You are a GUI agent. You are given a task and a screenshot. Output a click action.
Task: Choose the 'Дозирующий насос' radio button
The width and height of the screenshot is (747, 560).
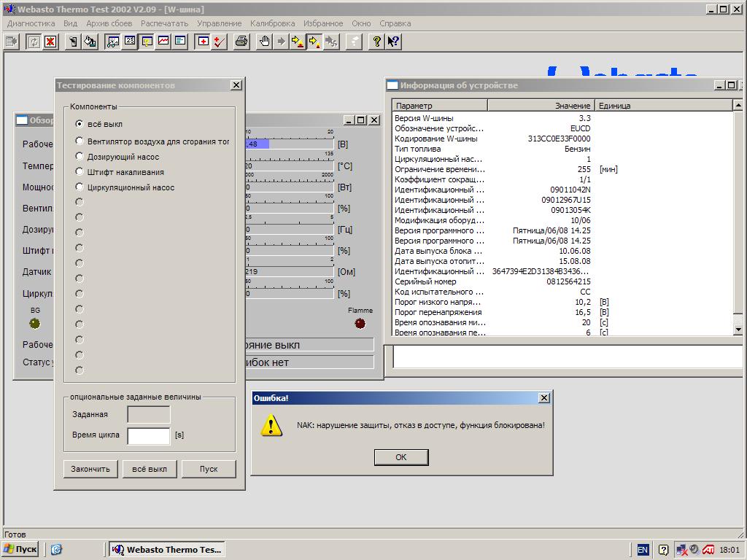[x=80, y=156]
